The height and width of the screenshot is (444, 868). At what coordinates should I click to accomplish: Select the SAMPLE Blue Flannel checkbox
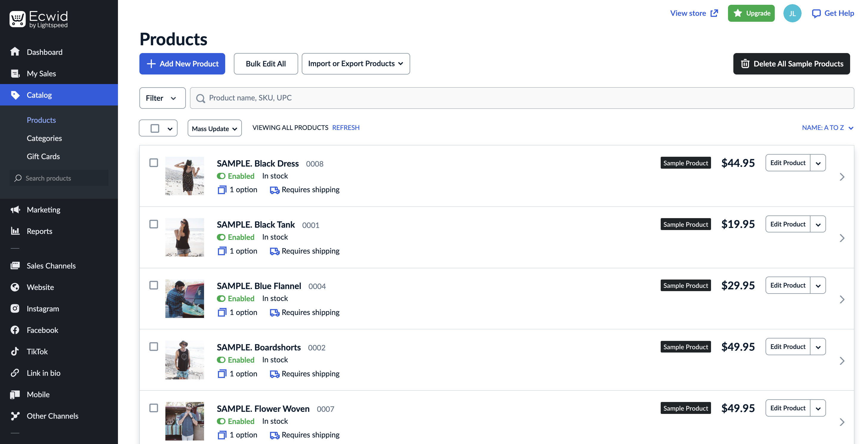(x=154, y=285)
